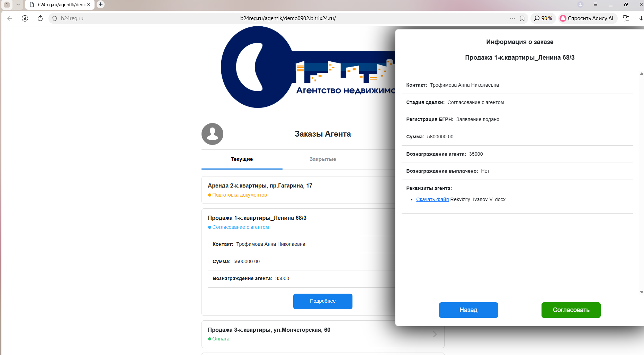Click the Заказы Агента heading
644x355 pixels.
click(323, 134)
